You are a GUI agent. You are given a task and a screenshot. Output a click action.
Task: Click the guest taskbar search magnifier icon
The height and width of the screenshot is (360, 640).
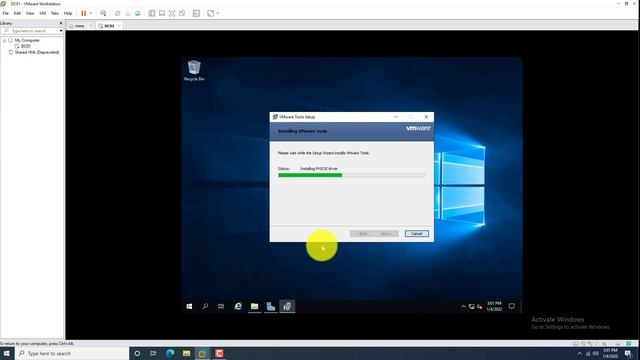[x=205, y=306]
